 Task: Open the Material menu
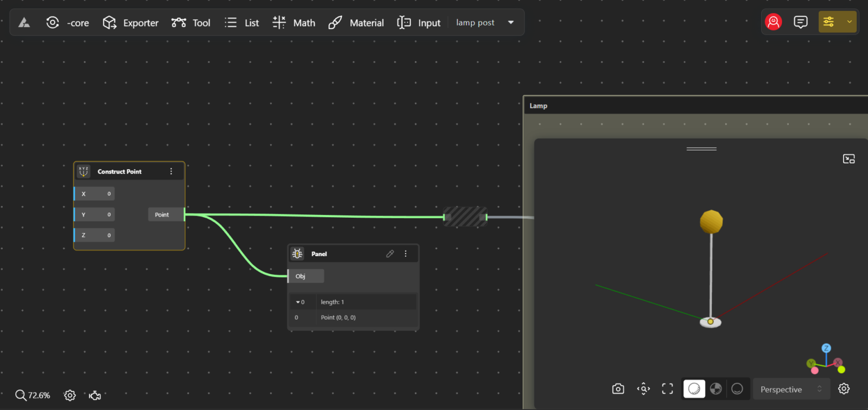(x=356, y=23)
